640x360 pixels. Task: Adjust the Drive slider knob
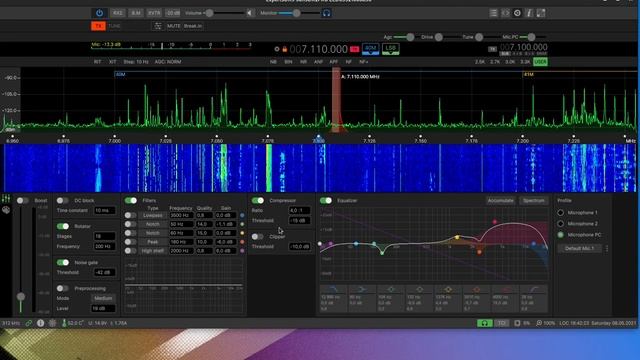click(x=439, y=37)
